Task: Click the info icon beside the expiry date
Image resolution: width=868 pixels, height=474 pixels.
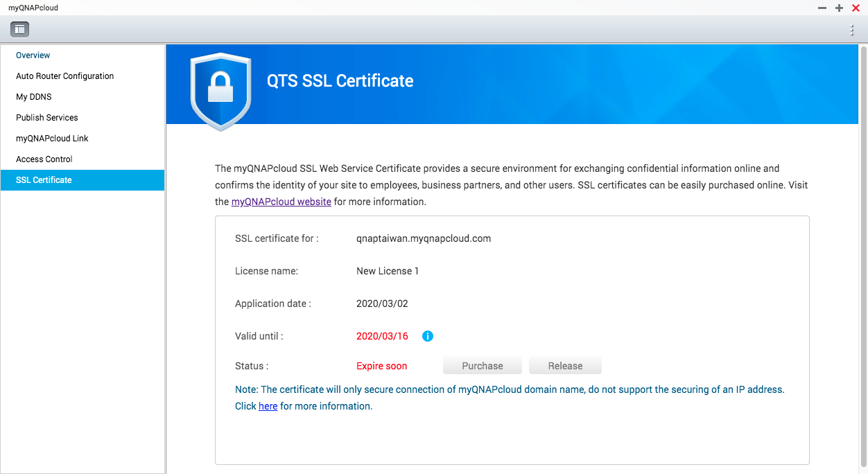Action: (x=428, y=336)
